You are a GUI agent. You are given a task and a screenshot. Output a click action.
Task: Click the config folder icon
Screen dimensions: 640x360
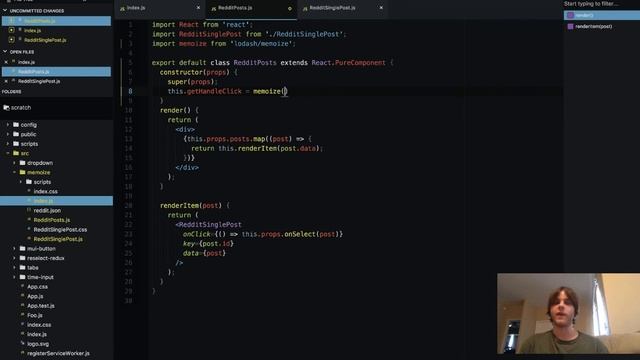(16, 124)
